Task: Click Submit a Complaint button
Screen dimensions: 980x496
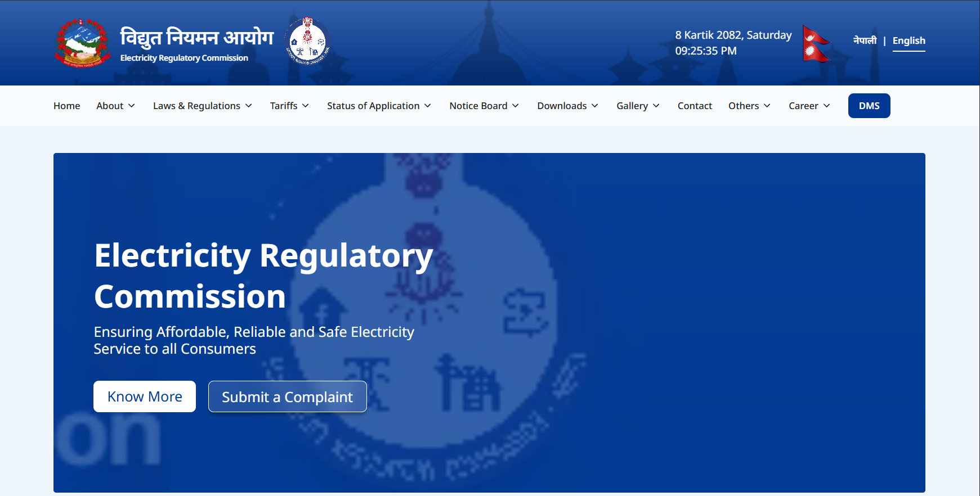Action: (287, 396)
